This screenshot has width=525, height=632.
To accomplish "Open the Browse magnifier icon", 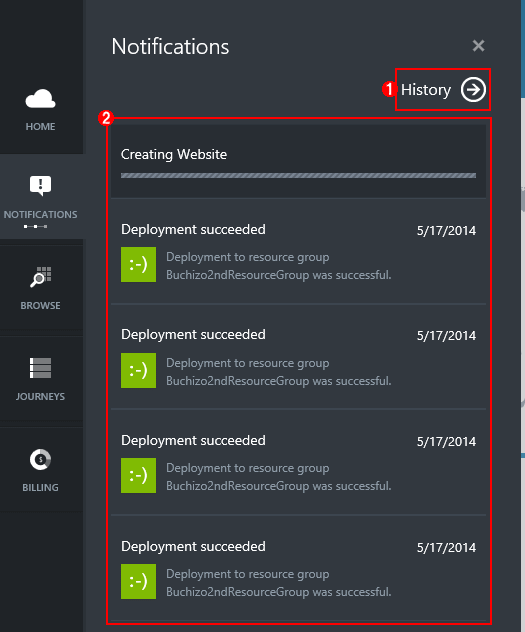I will (40, 277).
